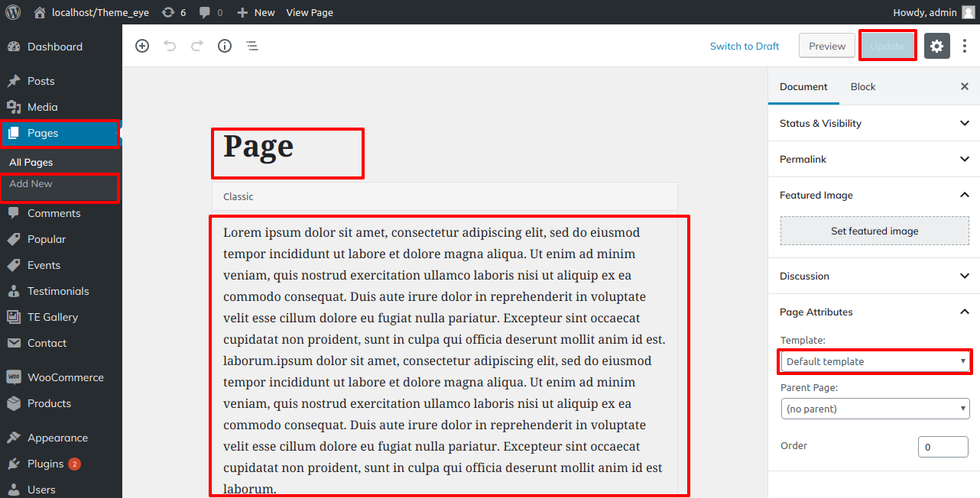Screen dimensions: 980x498
Task: Click Add New under Pages
Action: coord(31,183)
